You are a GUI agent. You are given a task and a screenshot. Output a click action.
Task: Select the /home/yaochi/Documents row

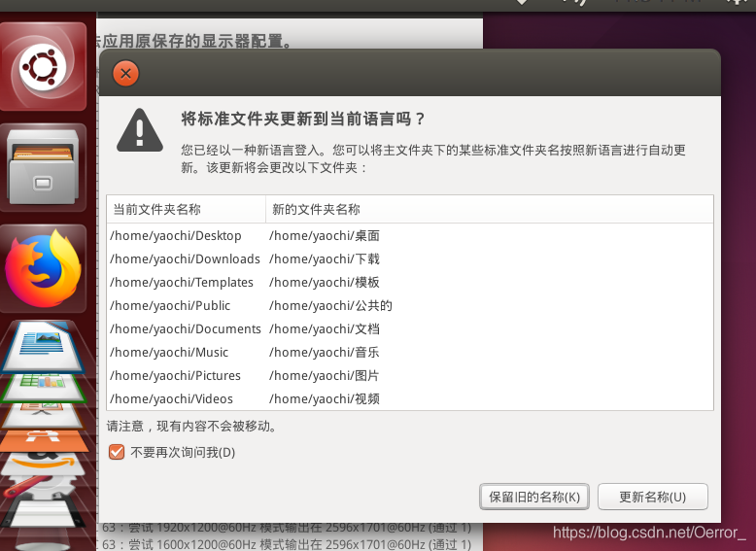coord(410,328)
